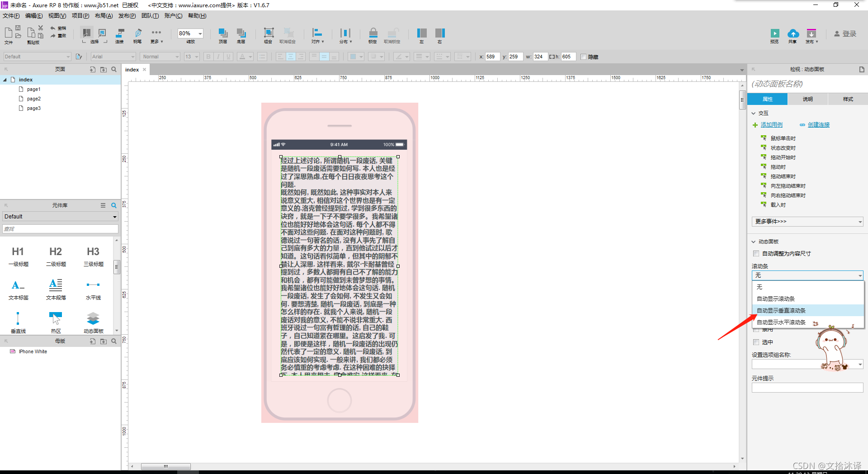
Task: Switch to the Notes (说明) tab
Action: click(807, 99)
